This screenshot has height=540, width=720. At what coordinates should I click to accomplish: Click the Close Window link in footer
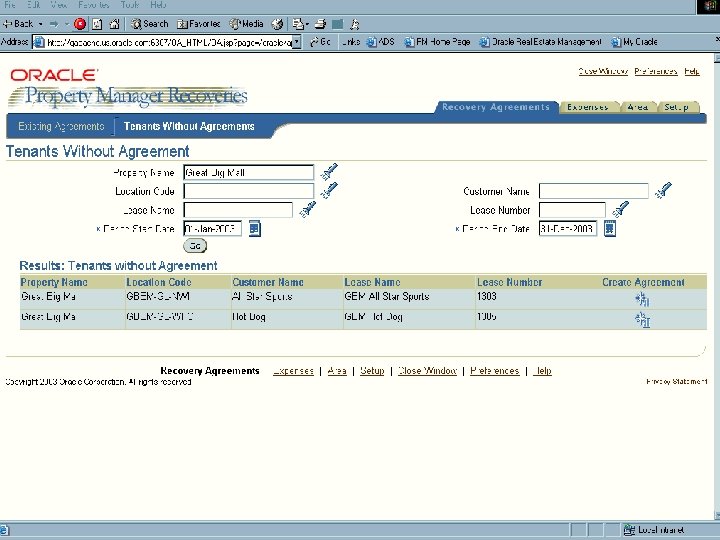click(x=427, y=371)
